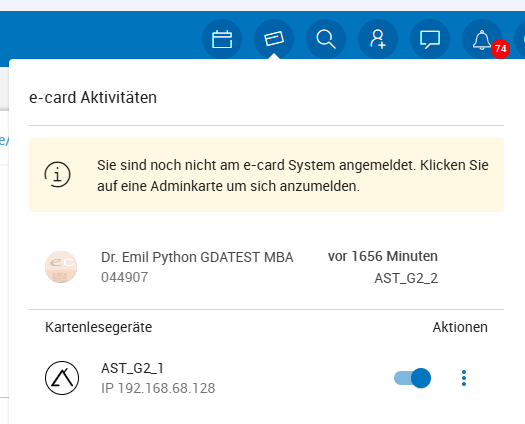
Task: Open notifications bell icon
Action: click(x=481, y=39)
